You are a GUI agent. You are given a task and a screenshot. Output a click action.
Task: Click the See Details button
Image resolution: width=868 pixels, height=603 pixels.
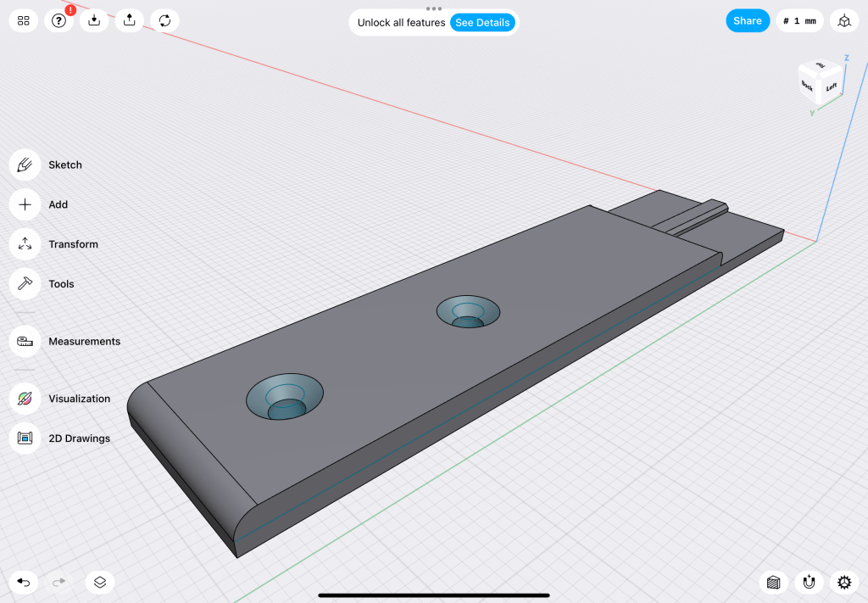(482, 23)
